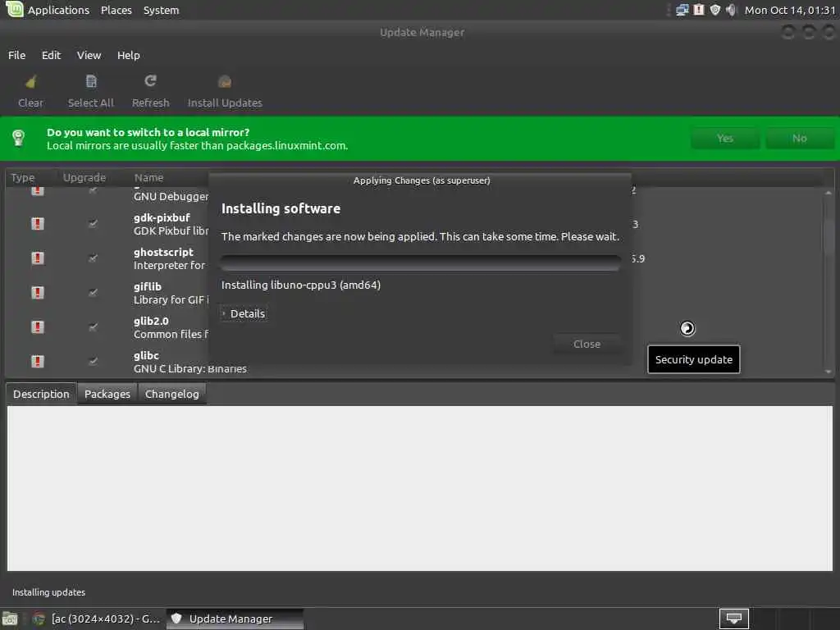Click the Select All toolbar icon
840x630 pixels.
[x=91, y=81]
